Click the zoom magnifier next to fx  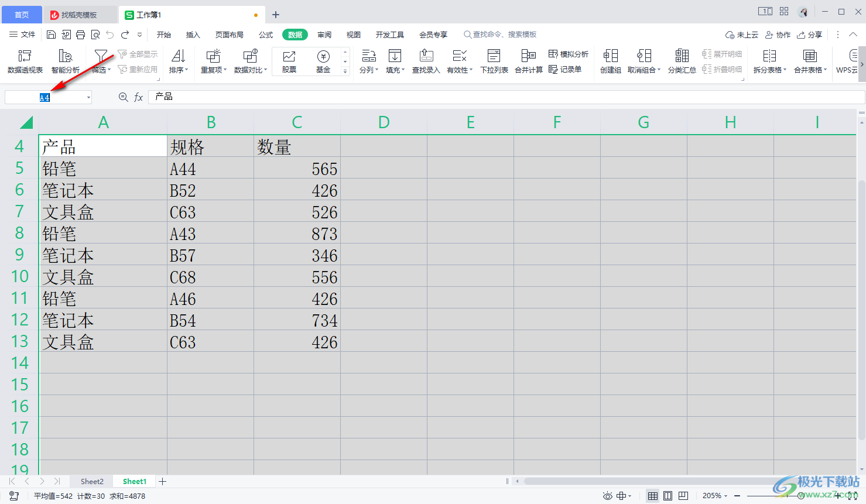pyautogui.click(x=123, y=97)
